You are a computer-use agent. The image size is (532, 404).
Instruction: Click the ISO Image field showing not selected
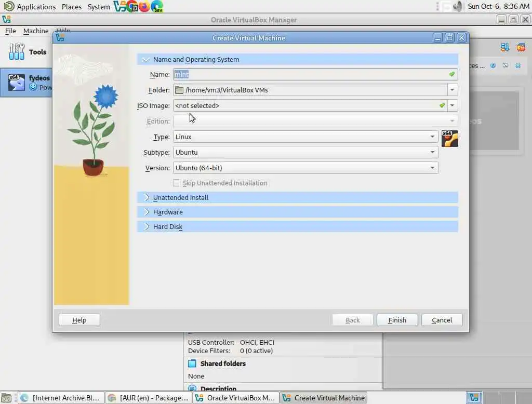[x=310, y=105]
